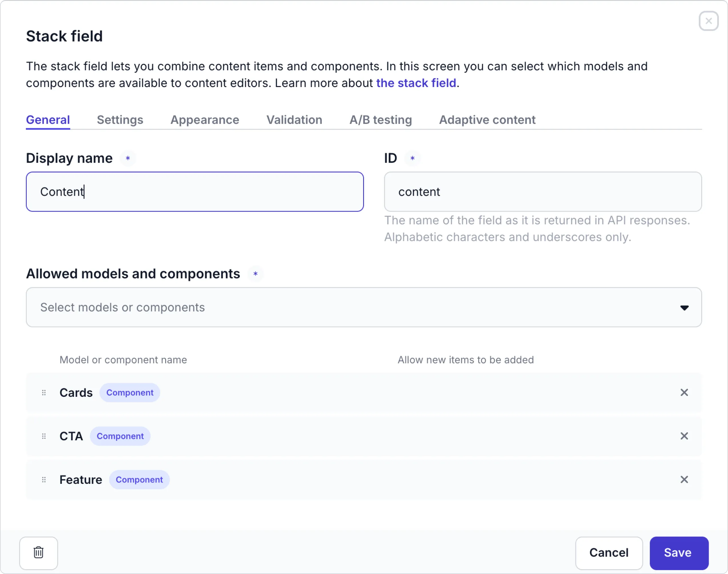This screenshot has height=574, width=728.
Task: Focus the Display name input field
Action: (x=195, y=192)
